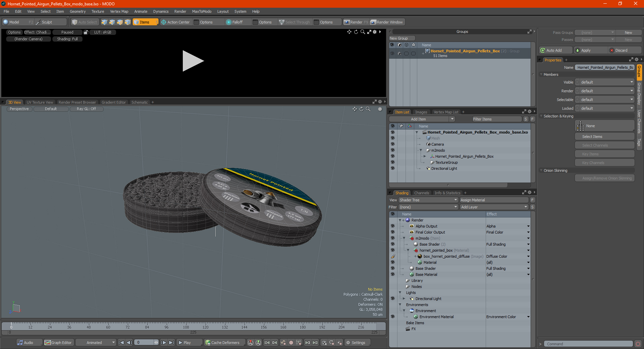
Task: Open Action Center tool
Action: (x=175, y=22)
